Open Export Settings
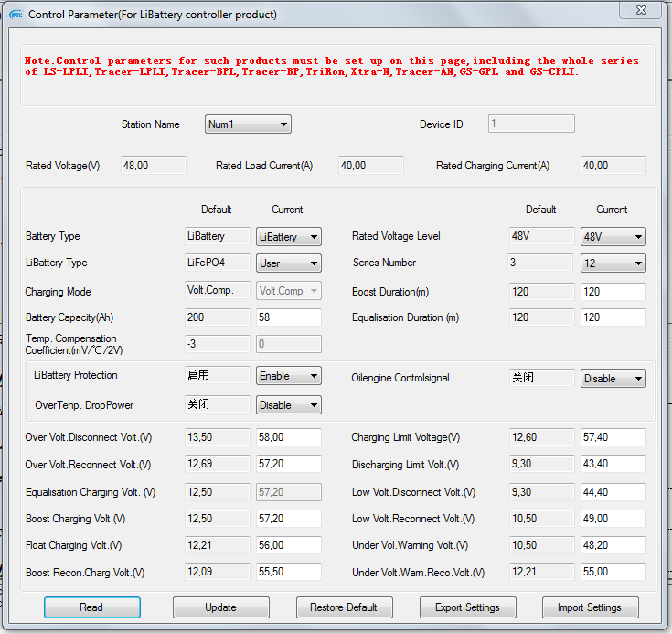Viewport: 672px width, 634px height. 467,607
